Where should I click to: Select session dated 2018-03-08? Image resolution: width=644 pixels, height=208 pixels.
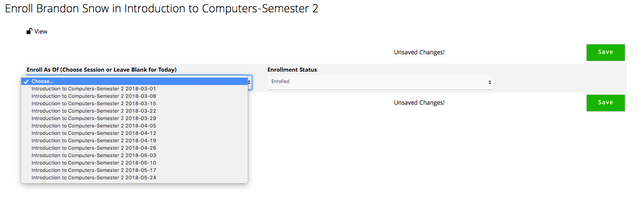[134, 96]
